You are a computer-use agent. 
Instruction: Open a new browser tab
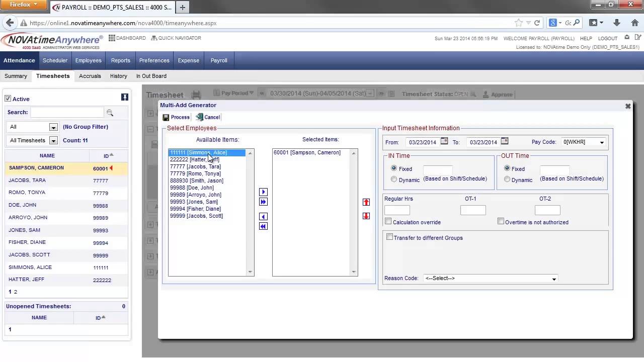coord(183,7)
